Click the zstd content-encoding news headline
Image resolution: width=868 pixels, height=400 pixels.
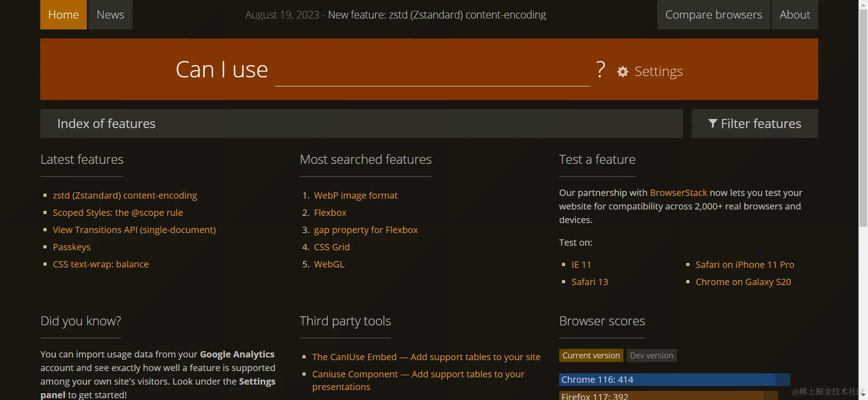[437, 15]
